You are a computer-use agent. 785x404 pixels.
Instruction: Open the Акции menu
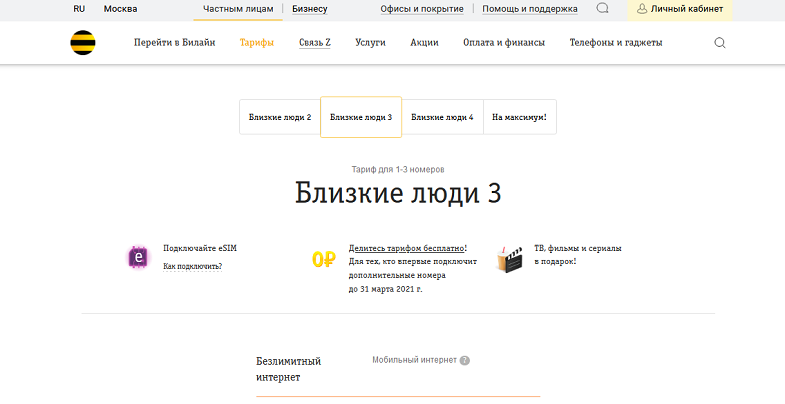424,43
